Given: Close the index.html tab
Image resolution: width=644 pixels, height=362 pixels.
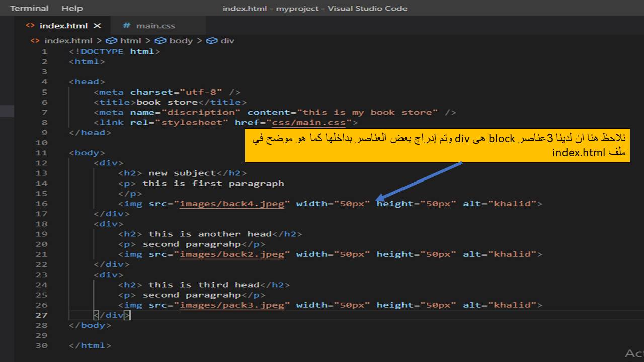Looking at the screenshot, I should pyautogui.click(x=97, y=25).
